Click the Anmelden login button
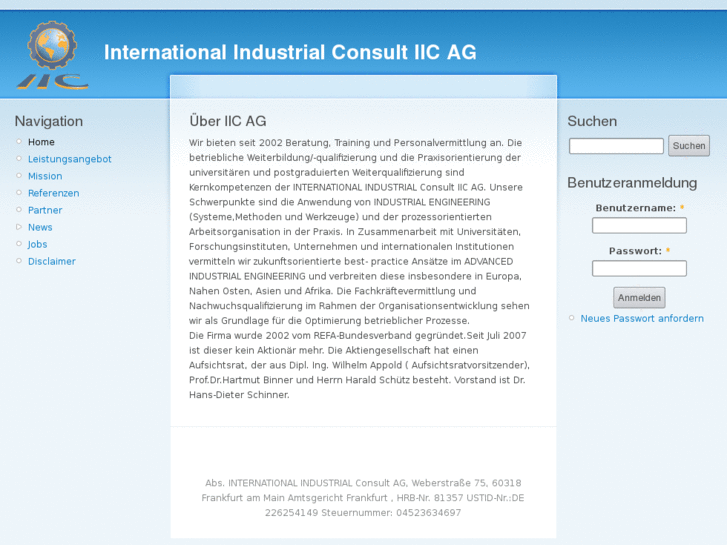The image size is (727, 545). pos(639,298)
